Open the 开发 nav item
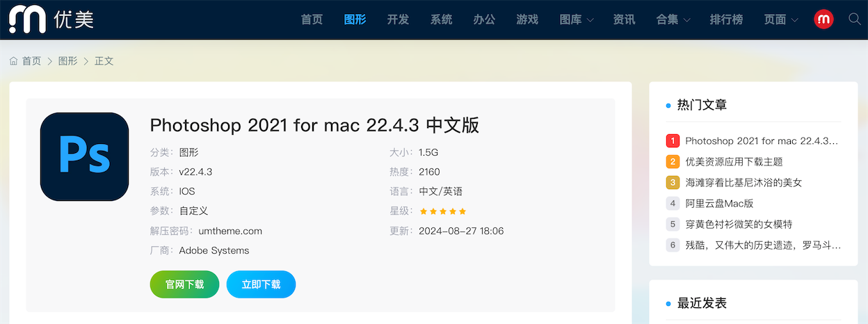This screenshot has height=324, width=868. point(398,19)
